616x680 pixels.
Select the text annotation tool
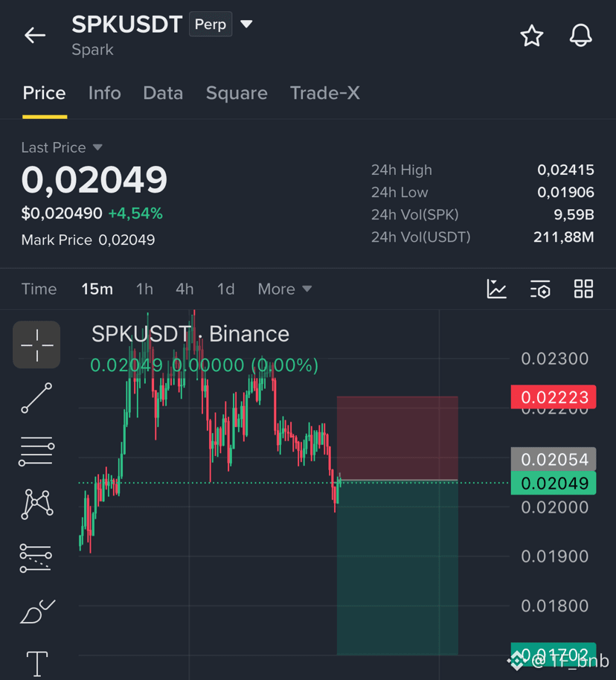click(37, 664)
